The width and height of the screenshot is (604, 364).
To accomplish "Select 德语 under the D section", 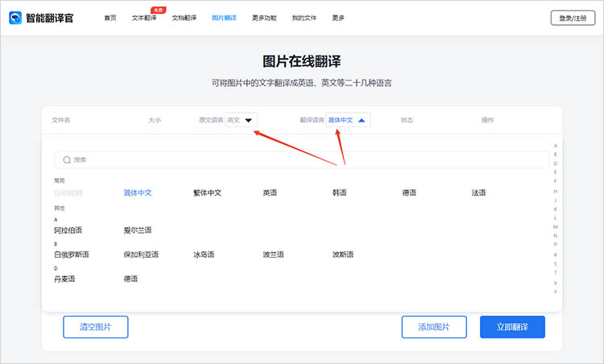I will [130, 279].
